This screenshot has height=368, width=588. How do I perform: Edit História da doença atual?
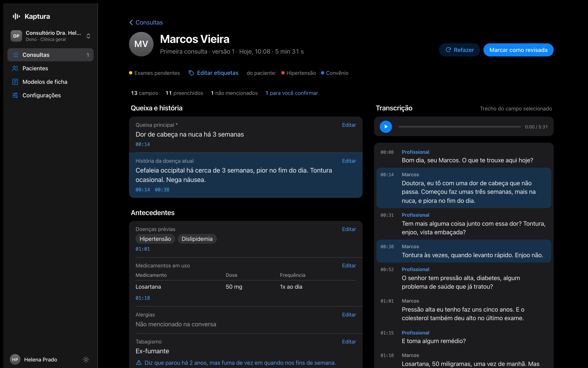(349, 161)
